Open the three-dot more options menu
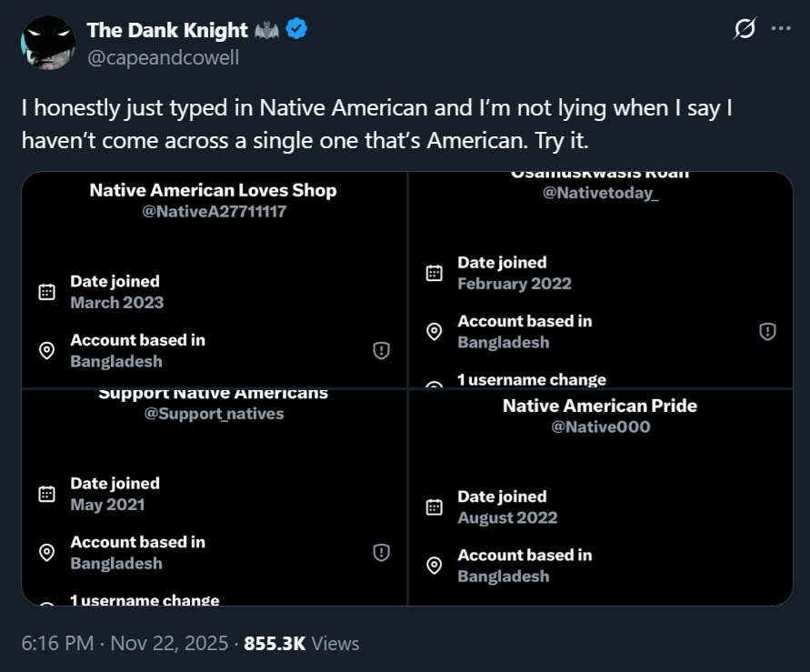Image resolution: width=810 pixels, height=672 pixels. pos(780,29)
